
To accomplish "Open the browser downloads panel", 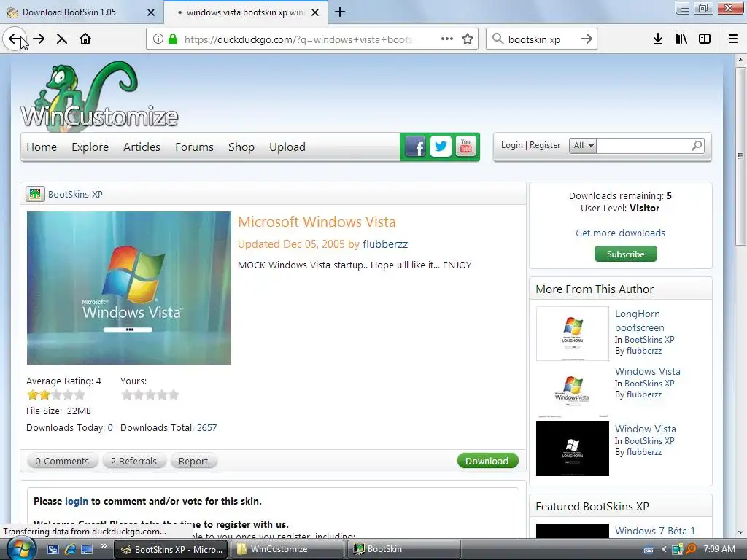I will pyautogui.click(x=657, y=39).
